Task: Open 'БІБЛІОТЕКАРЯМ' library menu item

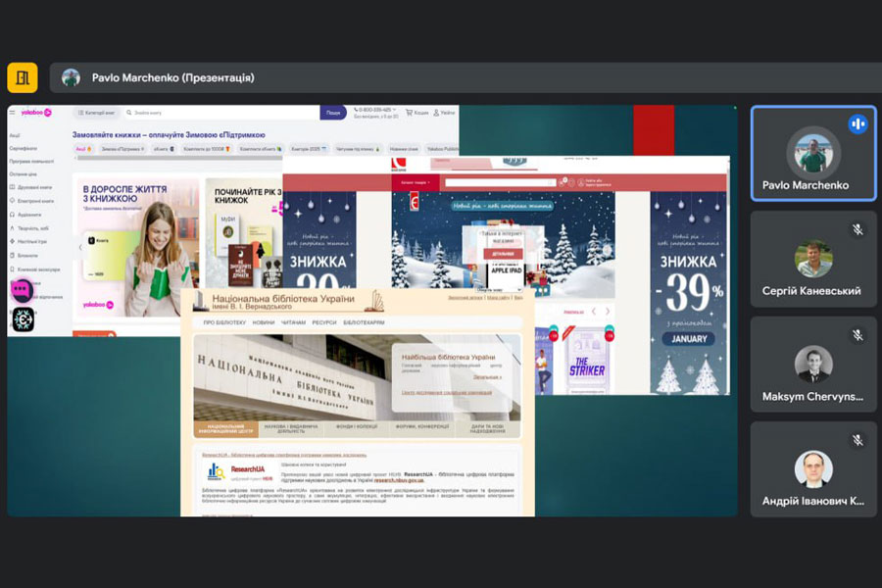Action: tap(364, 322)
